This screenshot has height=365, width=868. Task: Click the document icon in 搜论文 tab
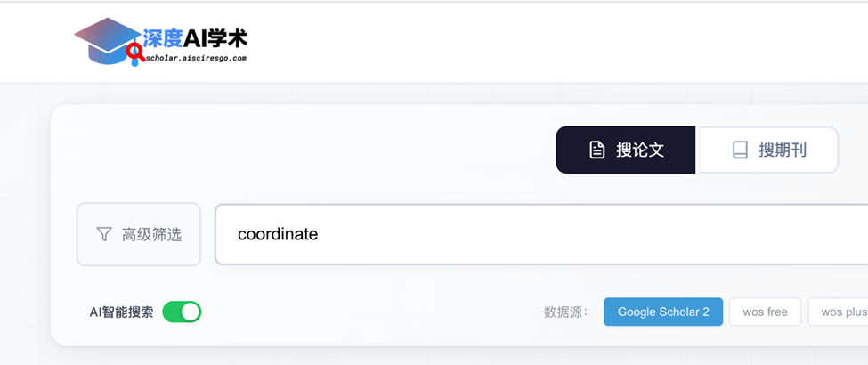tap(597, 150)
